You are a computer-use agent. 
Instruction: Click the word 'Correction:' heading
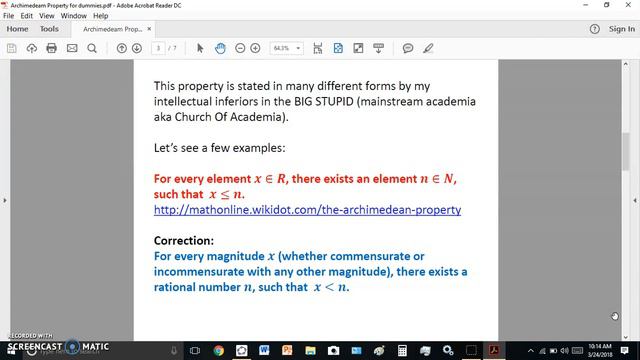click(184, 241)
